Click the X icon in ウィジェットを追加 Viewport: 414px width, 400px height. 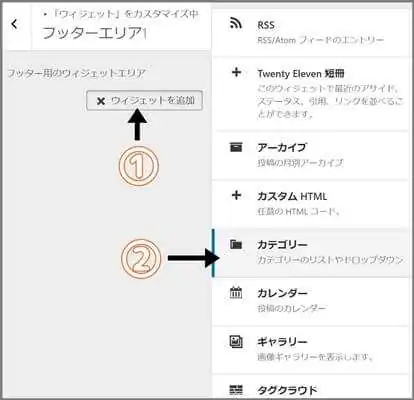tap(101, 101)
